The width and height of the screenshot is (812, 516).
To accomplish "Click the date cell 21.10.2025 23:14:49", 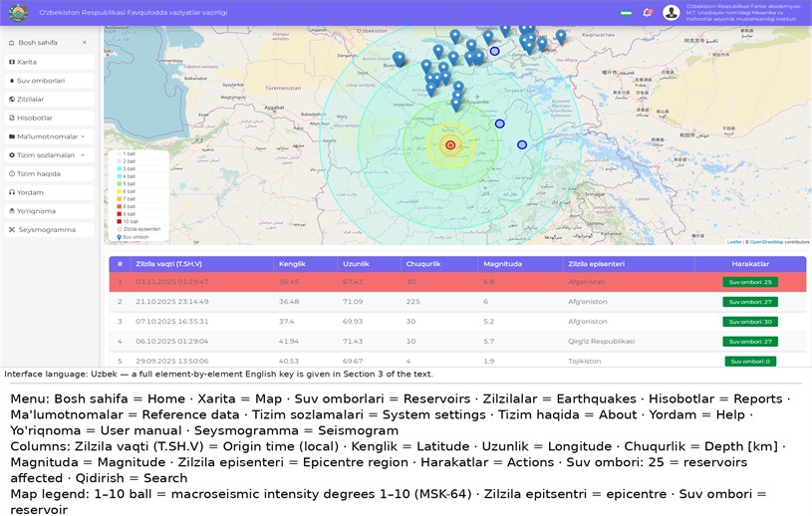I will [x=172, y=302].
